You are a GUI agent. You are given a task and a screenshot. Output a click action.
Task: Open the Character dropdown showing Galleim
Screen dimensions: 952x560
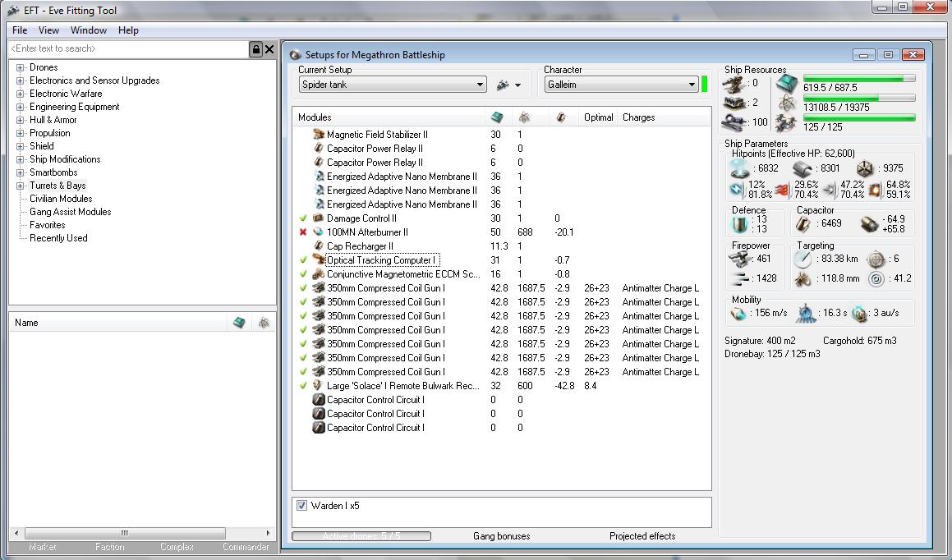[621, 85]
